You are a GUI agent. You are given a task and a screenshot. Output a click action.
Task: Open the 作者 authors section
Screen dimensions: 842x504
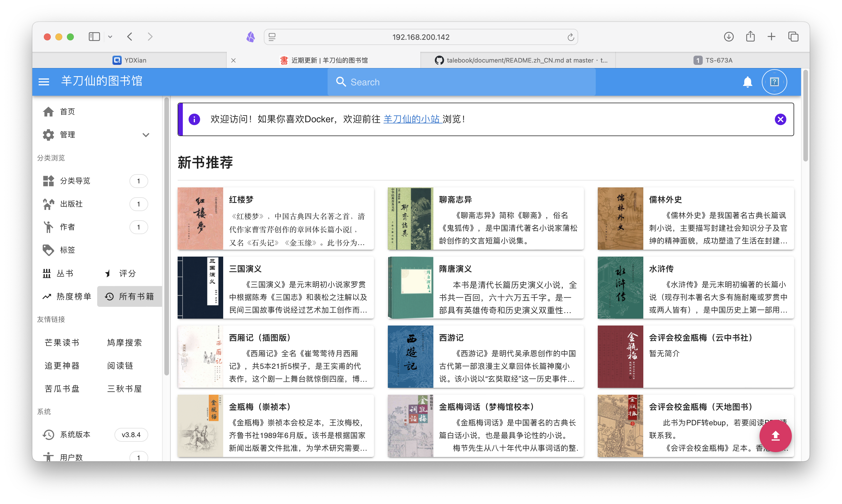point(67,227)
